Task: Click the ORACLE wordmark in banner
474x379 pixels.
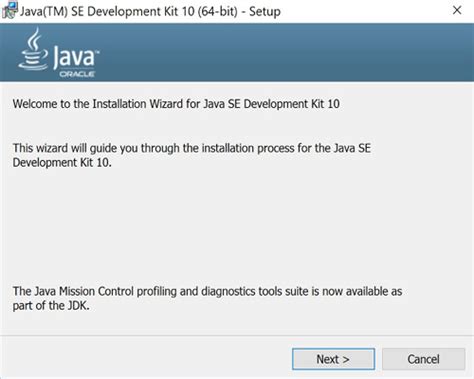Action: point(77,74)
